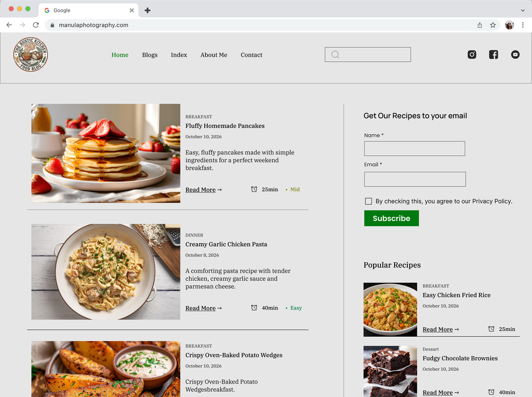Click the magnifier icon in search box
The image size is (532, 397).
[x=335, y=55]
